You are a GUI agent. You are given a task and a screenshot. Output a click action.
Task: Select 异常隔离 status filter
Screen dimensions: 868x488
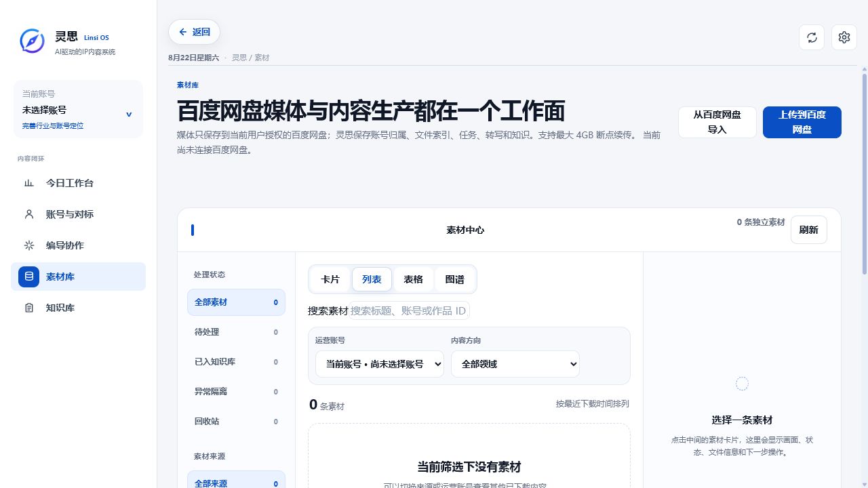coord(236,392)
